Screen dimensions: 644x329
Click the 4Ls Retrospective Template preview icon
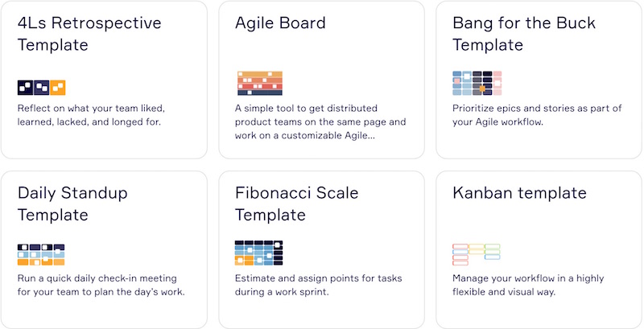42,88
